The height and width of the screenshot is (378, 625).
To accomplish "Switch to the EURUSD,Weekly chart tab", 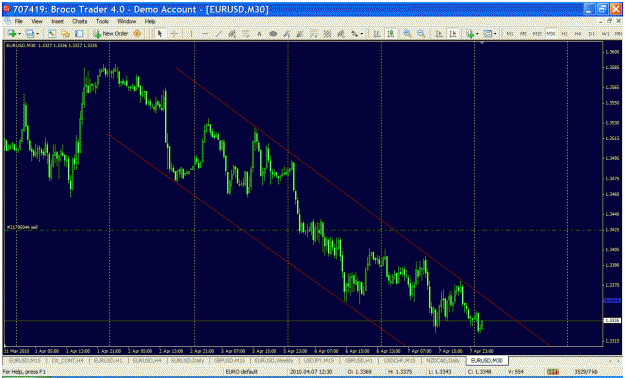I will click(273, 360).
